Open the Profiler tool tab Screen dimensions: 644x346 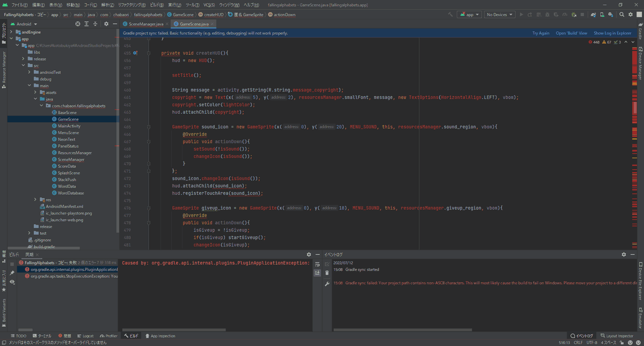(x=108, y=336)
